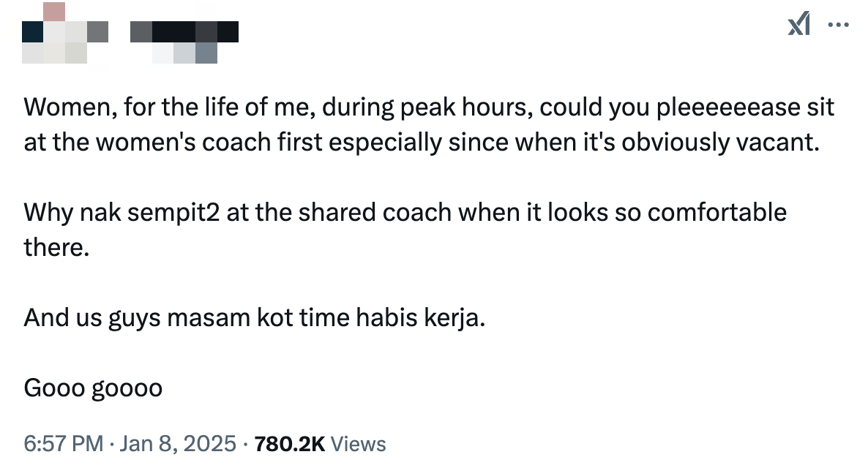
Task: Open Grok explain-this-post icon
Action: coord(798,26)
